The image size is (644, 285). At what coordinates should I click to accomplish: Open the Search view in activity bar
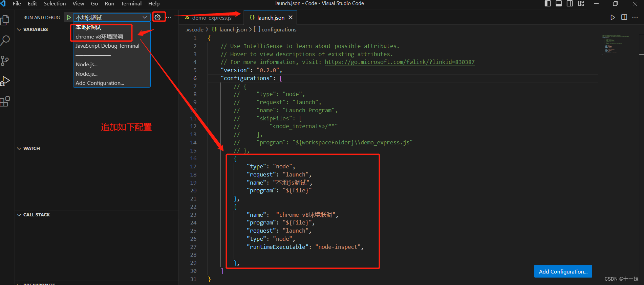[5, 41]
